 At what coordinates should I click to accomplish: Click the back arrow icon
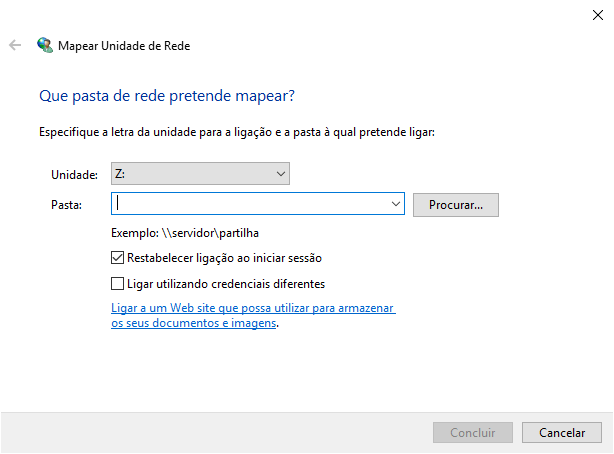tap(15, 45)
